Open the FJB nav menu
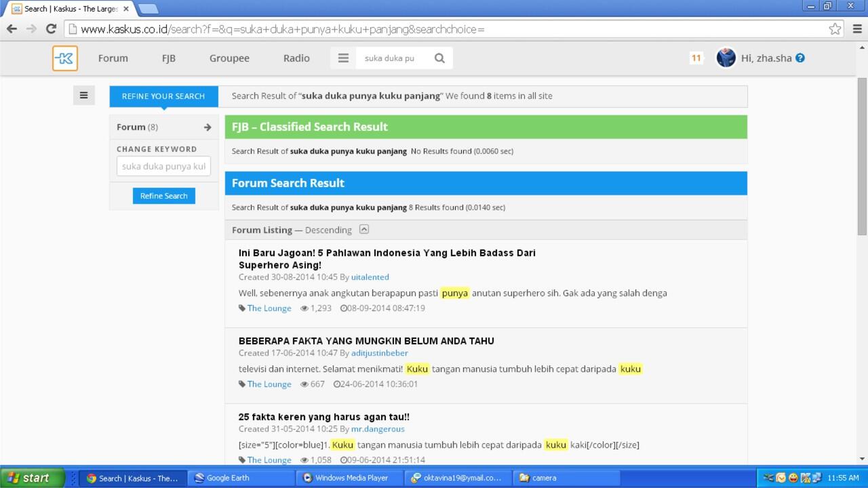The width and height of the screenshot is (868, 488). pos(169,58)
